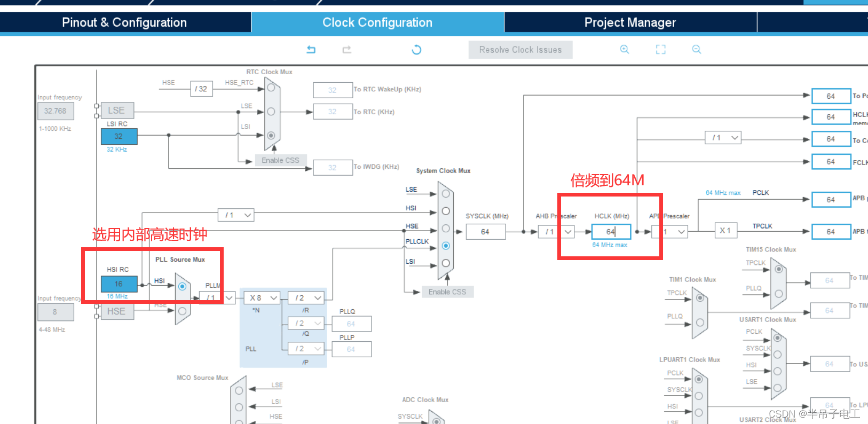868x424 pixels.
Task: Select PLLCLK in System Clock Mux
Action: [446, 246]
